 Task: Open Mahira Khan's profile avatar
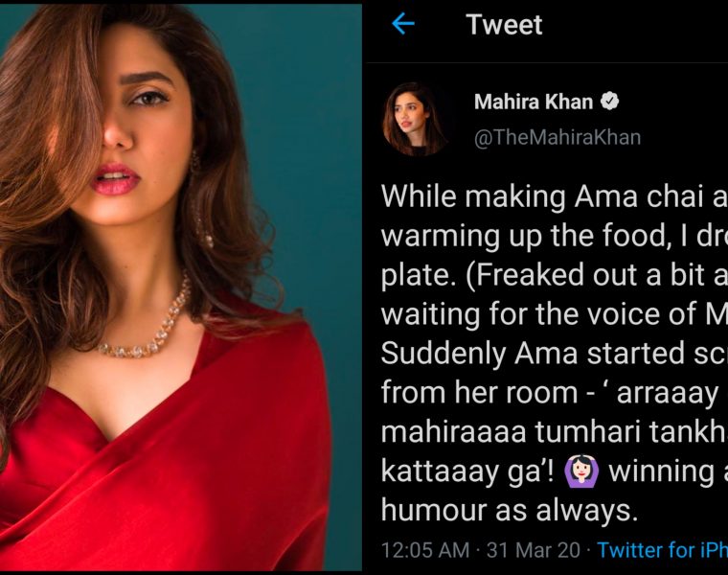pyautogui.click(x=414, y=118)
